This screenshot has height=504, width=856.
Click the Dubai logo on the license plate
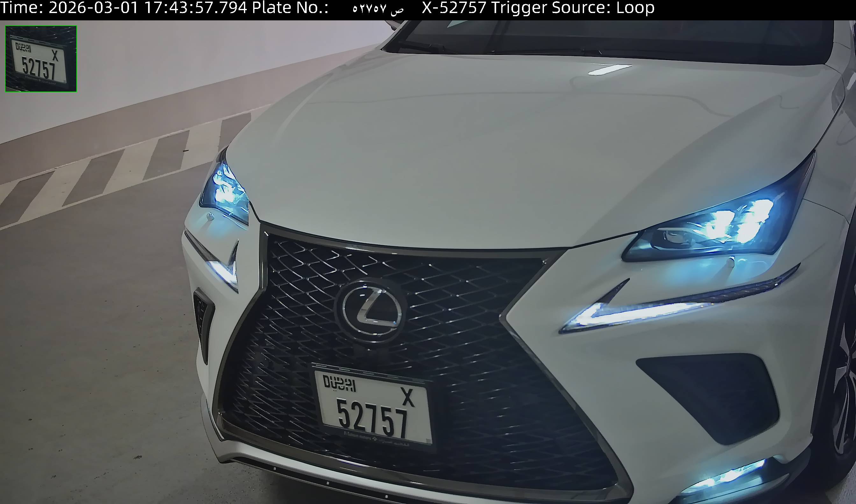pyautogui.click(x=339, y=383)
